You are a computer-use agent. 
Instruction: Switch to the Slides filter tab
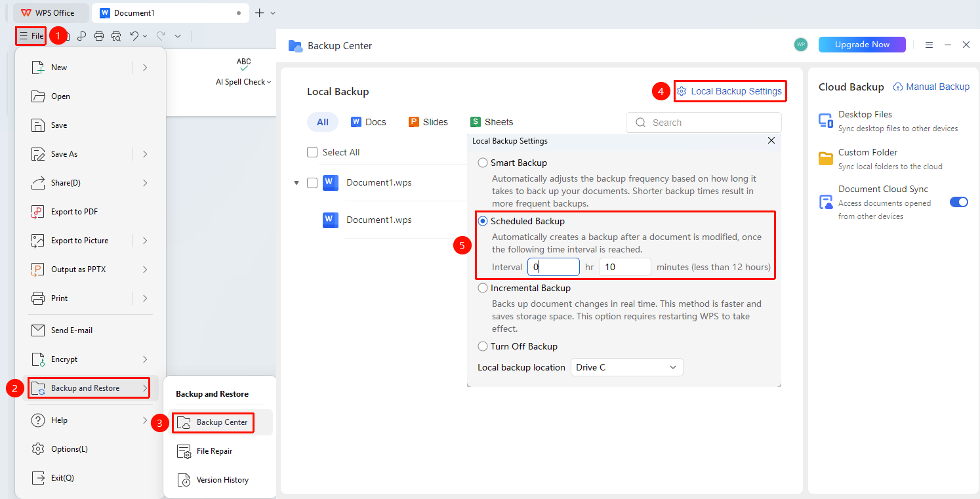(428, 122)
